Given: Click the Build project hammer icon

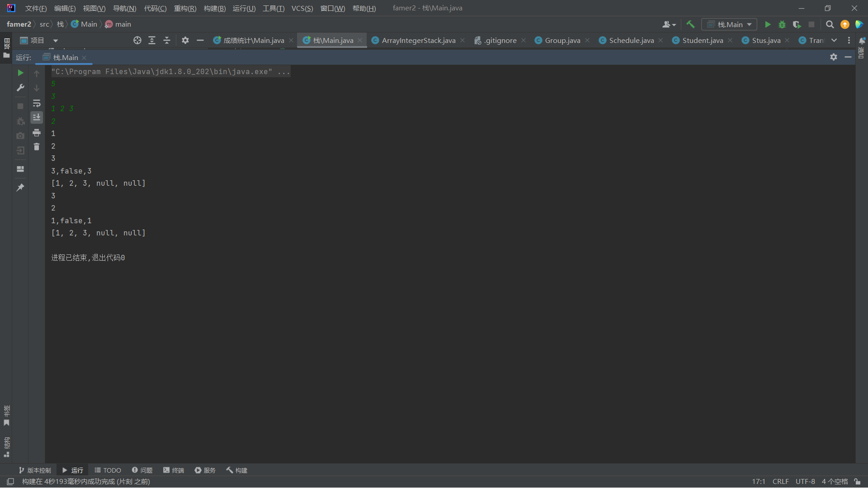Looking at the screenshot, I should [690, 24].
